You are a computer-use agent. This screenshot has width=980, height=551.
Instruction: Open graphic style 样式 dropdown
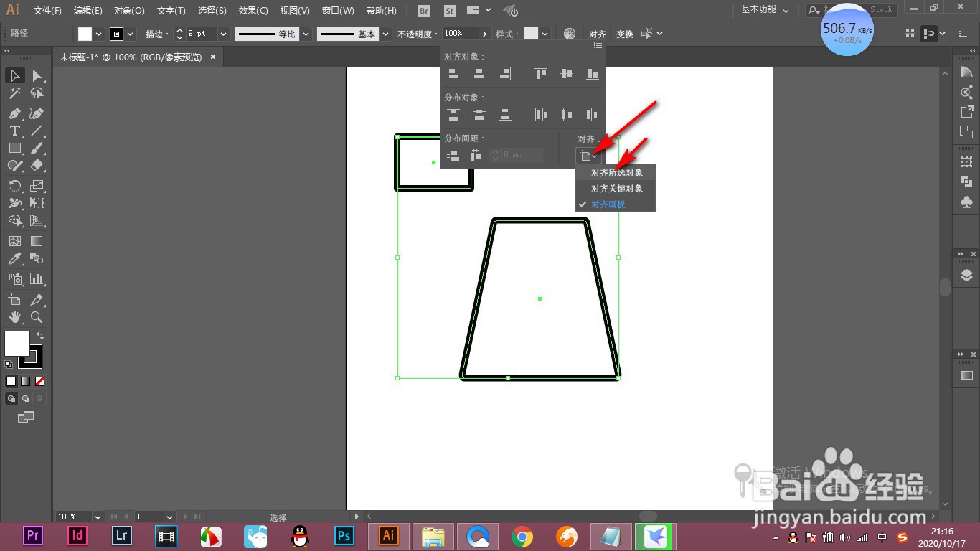546,34
